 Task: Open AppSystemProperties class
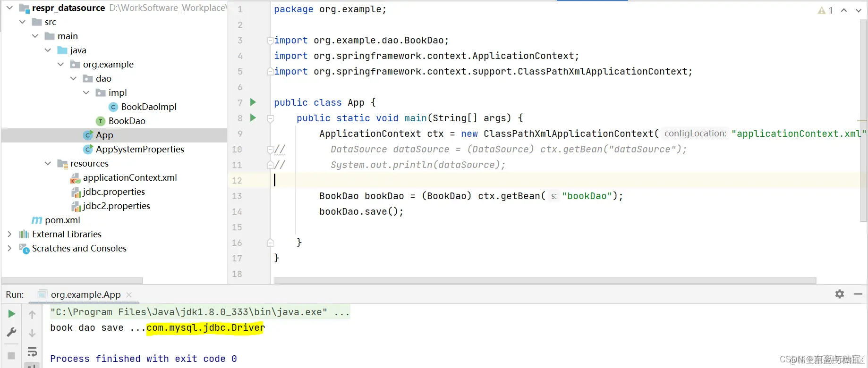(140, 150)
